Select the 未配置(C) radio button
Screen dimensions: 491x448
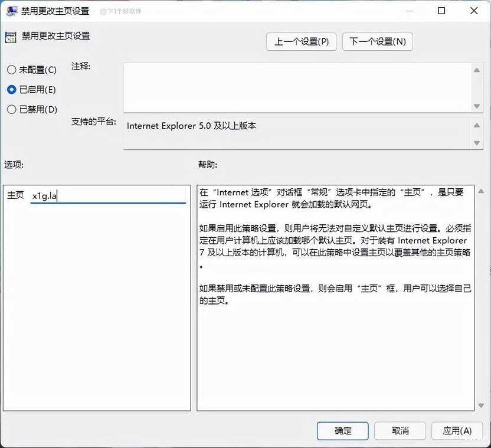12,70
